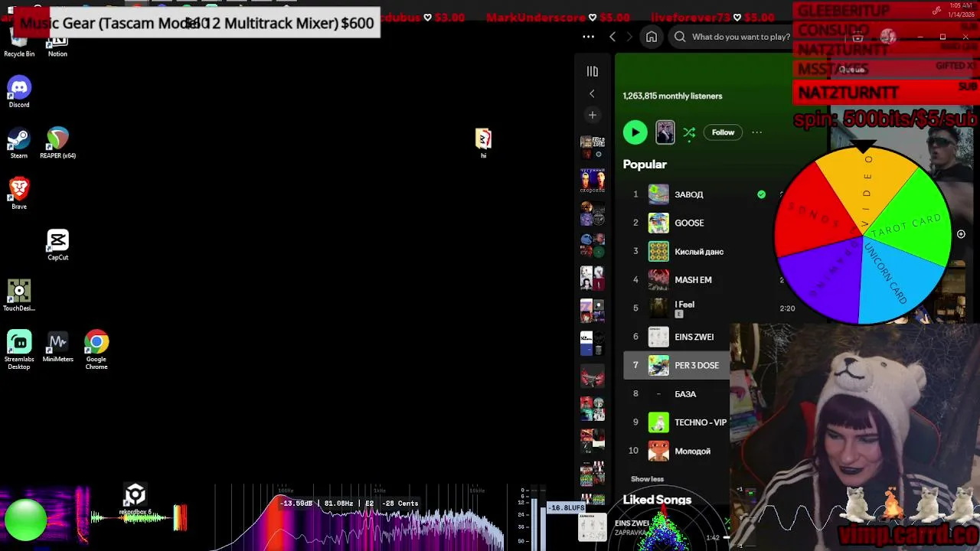Go back in Spotify navigation
This screenshot has width=980, height=551.
tap(612, 37)
